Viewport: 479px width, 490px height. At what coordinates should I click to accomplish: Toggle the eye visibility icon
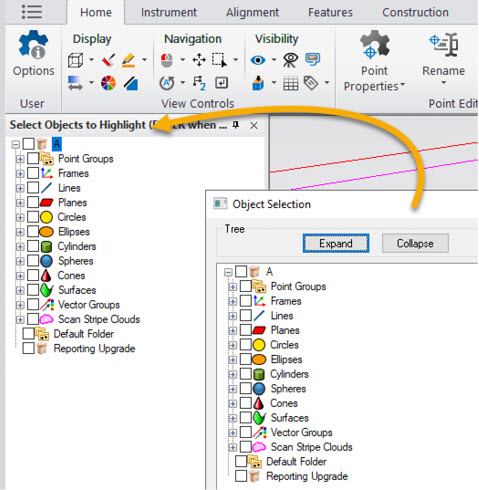258,60
